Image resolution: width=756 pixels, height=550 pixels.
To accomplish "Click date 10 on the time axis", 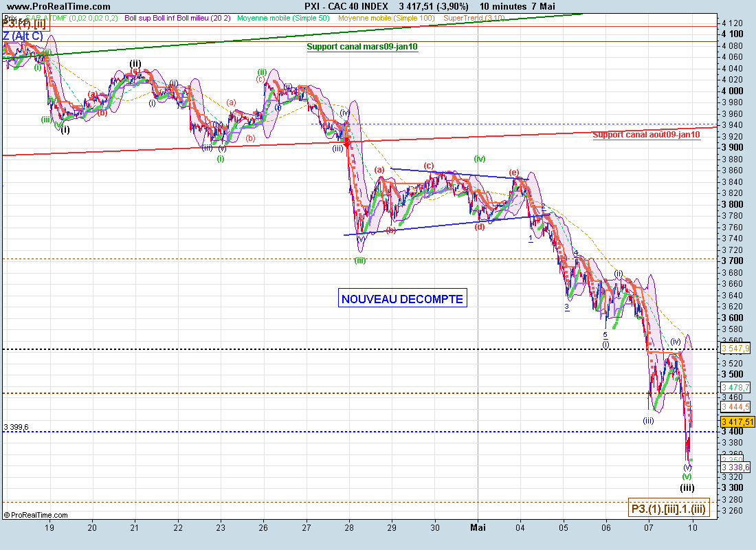I will click(692, 528).
